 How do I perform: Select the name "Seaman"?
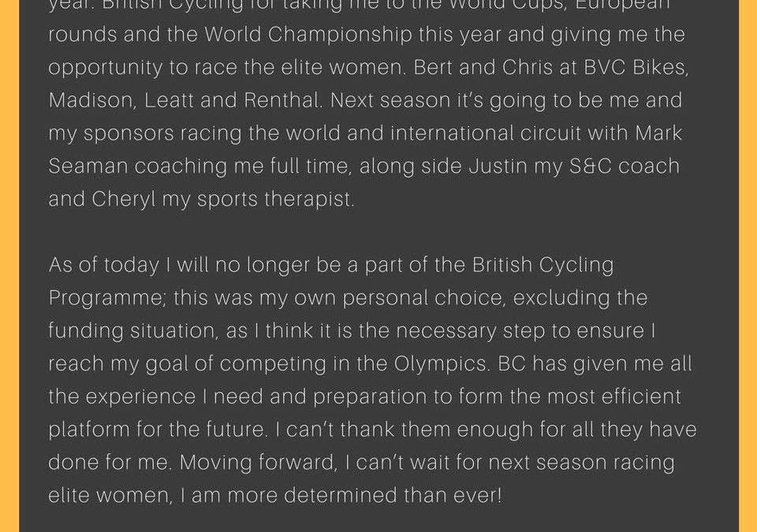tap(88, 166)
